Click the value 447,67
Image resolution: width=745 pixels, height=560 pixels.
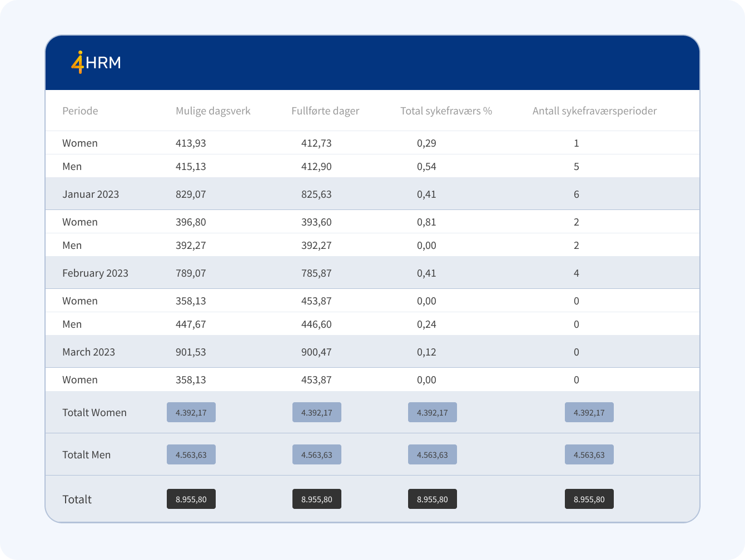191,324
